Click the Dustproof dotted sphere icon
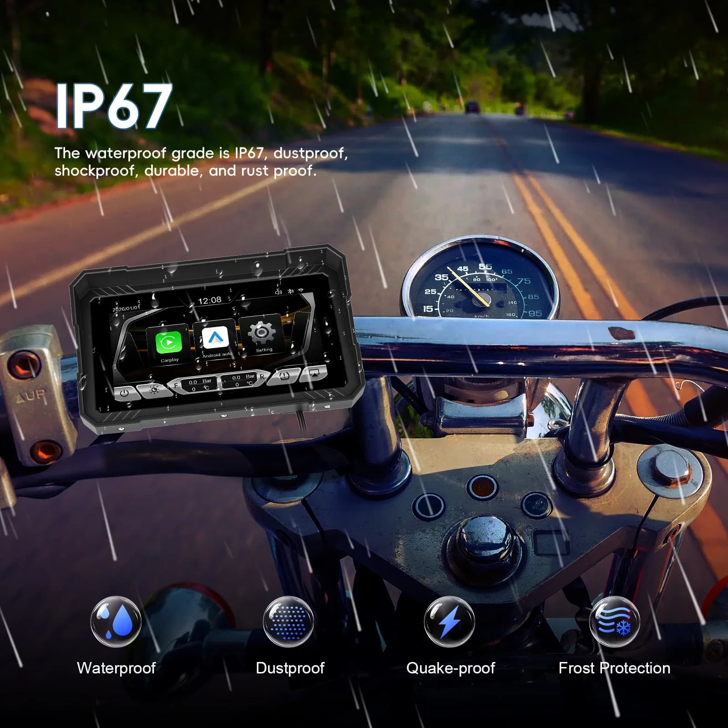The image size is (728, 728). (x=288, y=622)
